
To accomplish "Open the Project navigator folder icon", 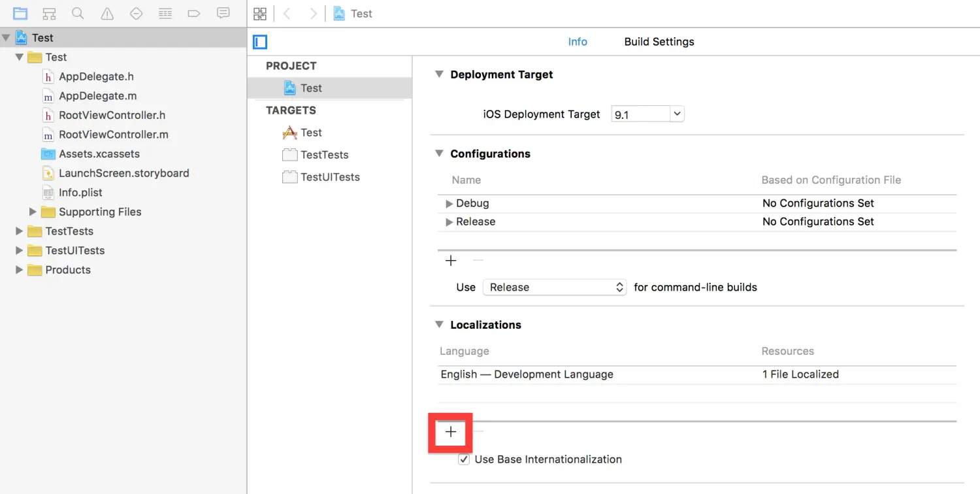I will pyautogui.click(x=20, y=13).
